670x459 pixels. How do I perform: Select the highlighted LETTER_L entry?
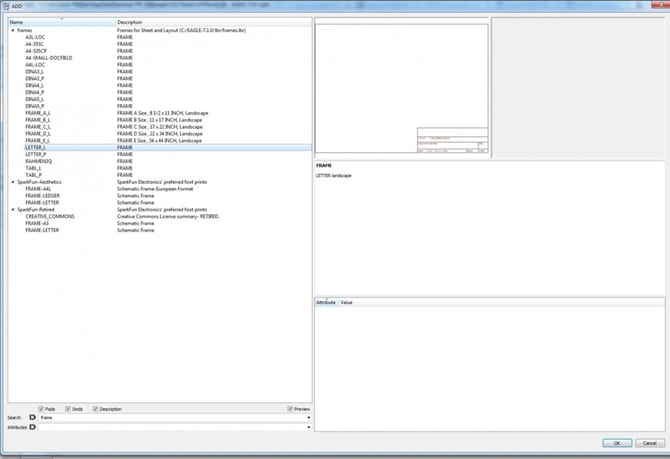coord(35,147)
